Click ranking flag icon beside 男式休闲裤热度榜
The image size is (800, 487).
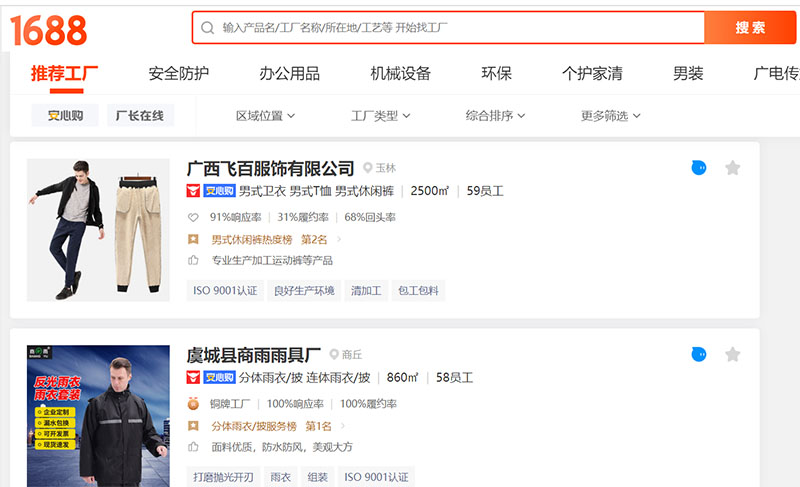[193, 239]
